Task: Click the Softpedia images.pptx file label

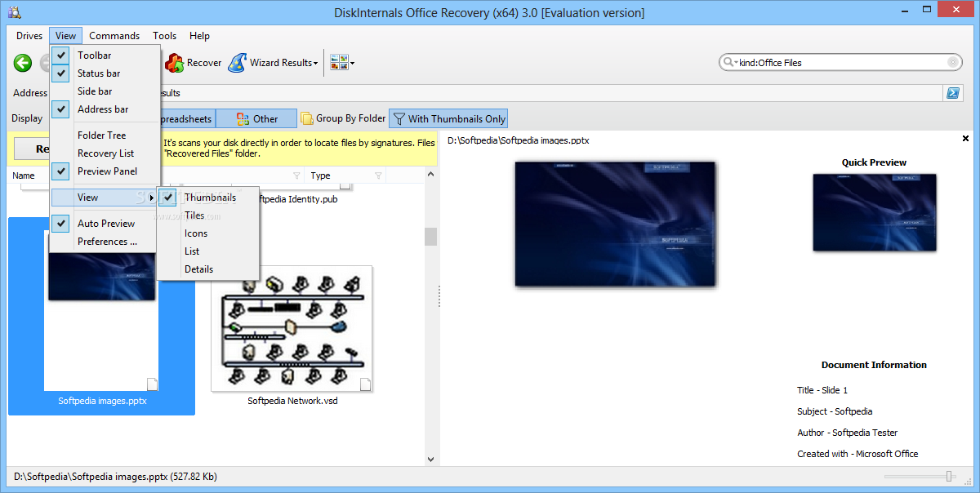Action: [102, 402]
